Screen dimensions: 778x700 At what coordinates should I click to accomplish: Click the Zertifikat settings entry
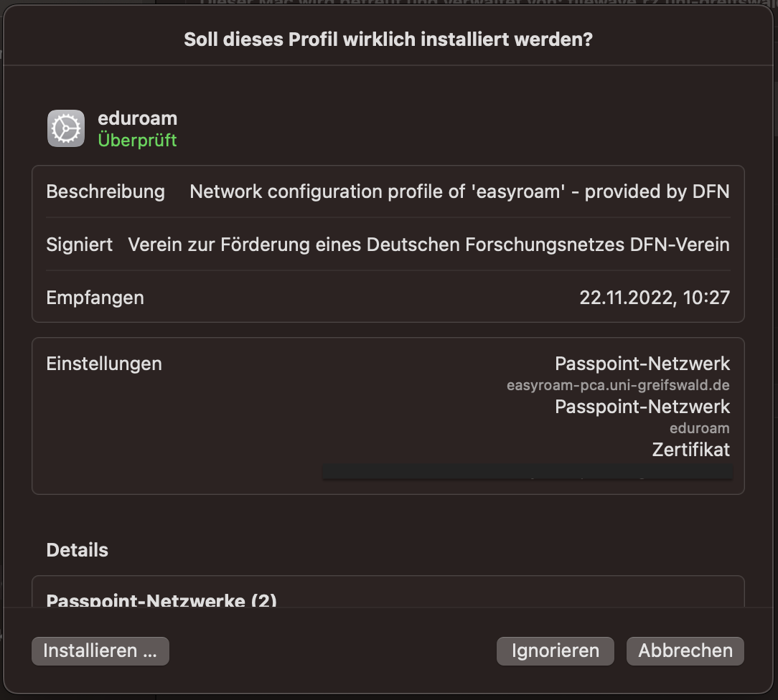690,450
